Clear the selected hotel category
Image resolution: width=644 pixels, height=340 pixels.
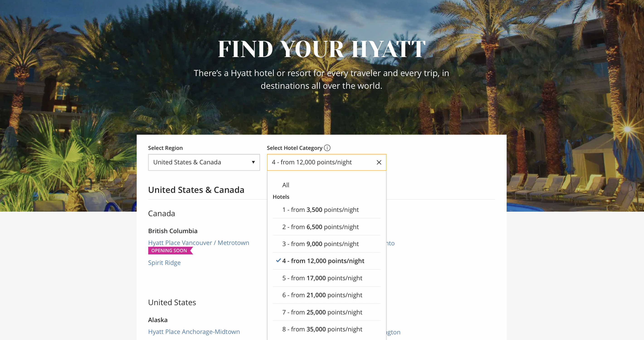coord(379,162)
